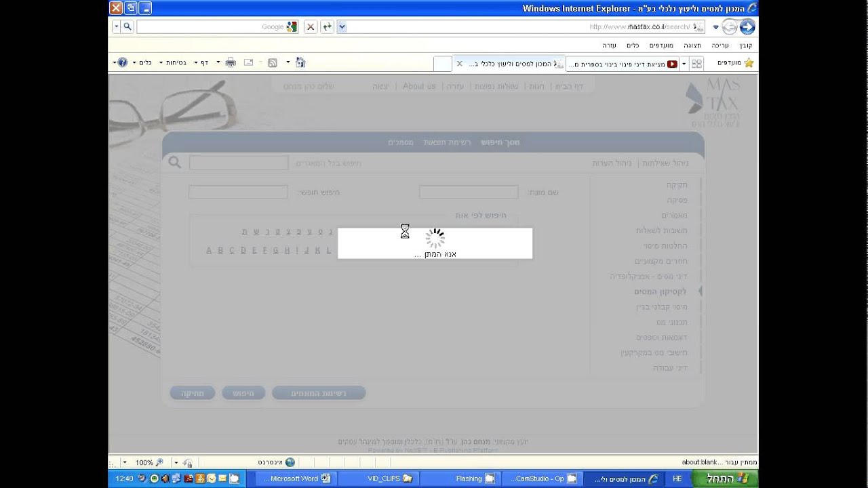Click the שם מונח input field

point(469,192)
